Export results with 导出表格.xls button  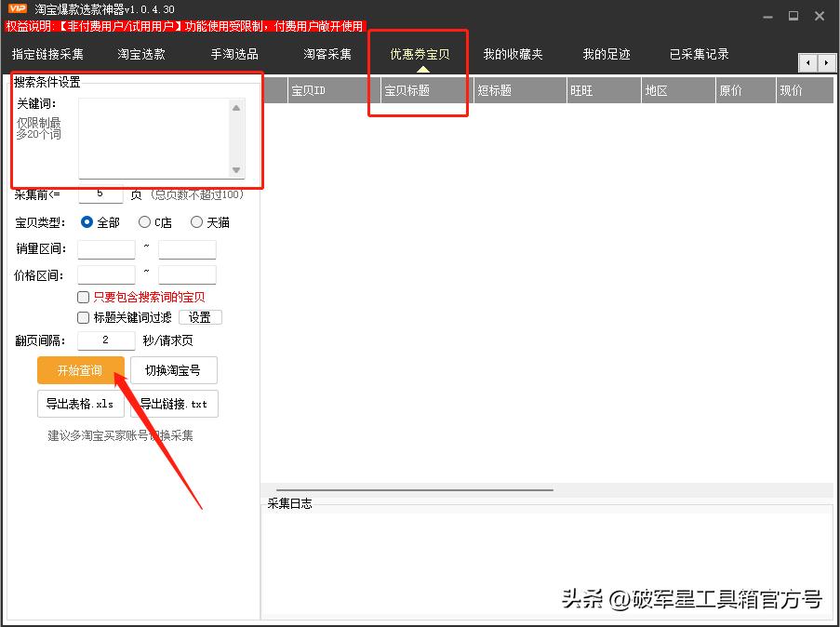point(80,404)
